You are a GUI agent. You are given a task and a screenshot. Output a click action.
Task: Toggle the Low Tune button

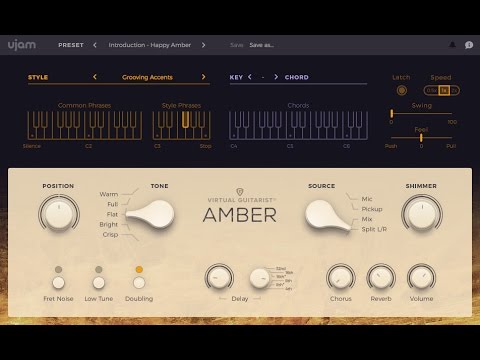click(99, 283)
